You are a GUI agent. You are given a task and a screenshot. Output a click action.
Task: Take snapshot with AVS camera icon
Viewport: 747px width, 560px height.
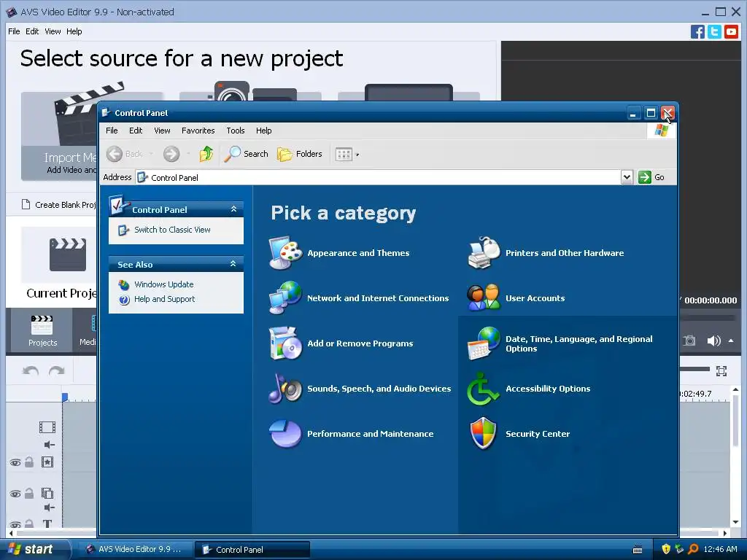(x=689, y=341)
